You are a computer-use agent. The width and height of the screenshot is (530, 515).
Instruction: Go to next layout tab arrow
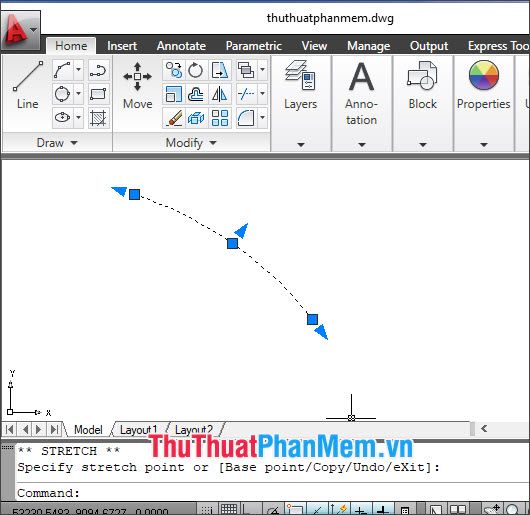click(39, 430)
